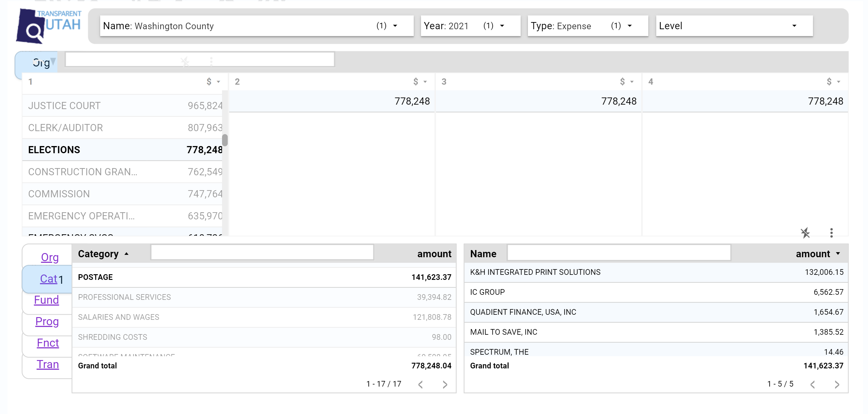This screenshot has height=414, width=868.
Task: Open the Year: 2021 filter dropdown
Action: pyautogui.click(x=470, y=26)
